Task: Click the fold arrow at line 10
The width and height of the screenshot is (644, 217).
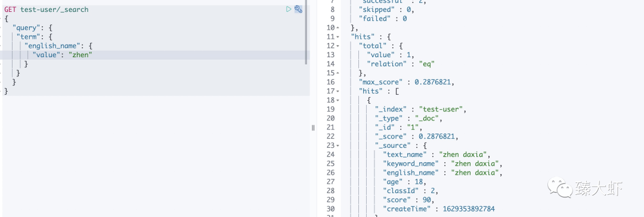Action: (x=338, y=27)
